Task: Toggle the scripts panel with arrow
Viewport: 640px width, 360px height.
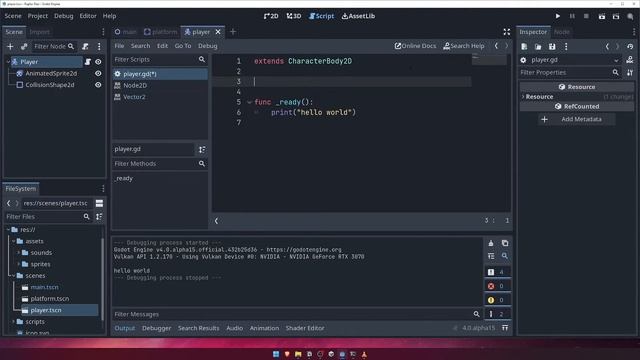Action: tap(216, 221)
